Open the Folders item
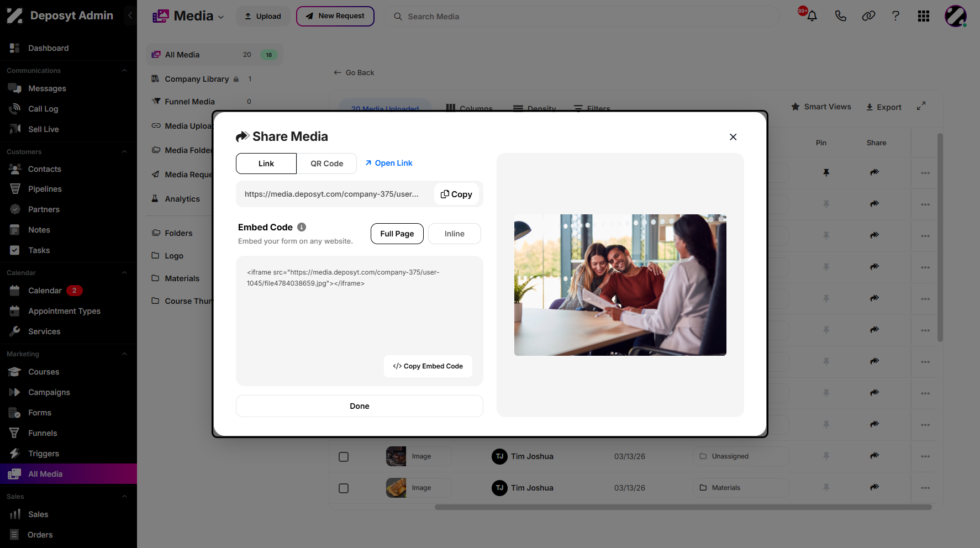This screenshot has width=980, height=548. coord(179,233)
